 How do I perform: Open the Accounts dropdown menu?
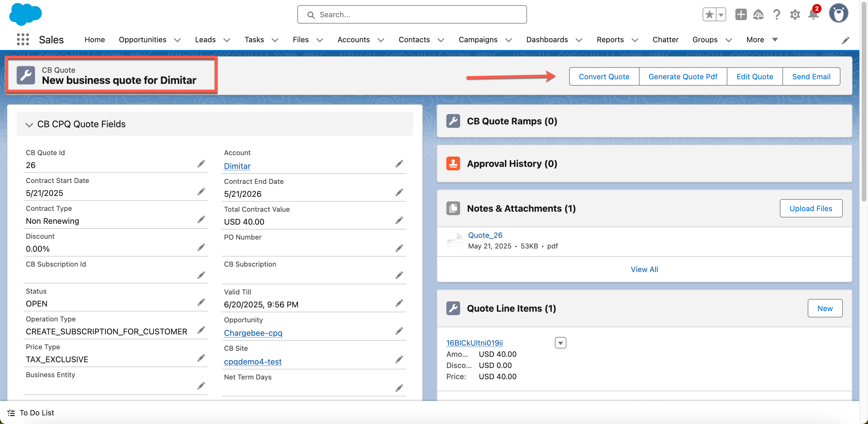click(x=381, y=40)
